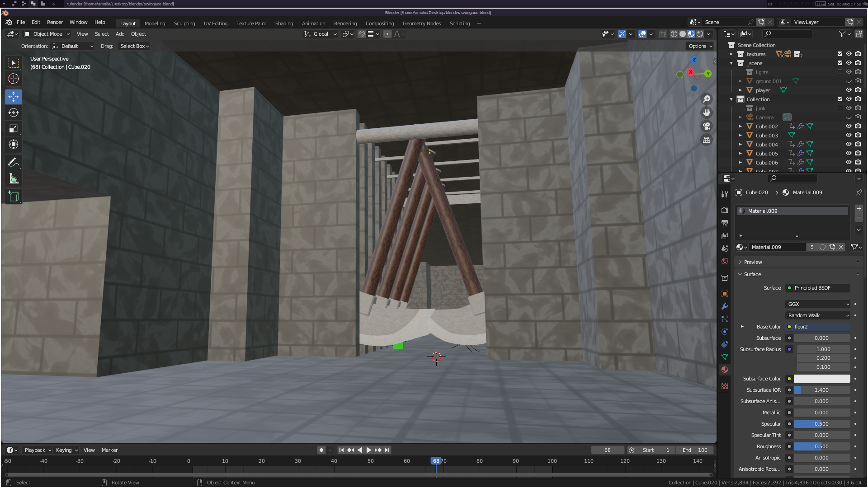The height and width of the screenshot is (488, 868).
Task: Enable the lights collection checkbox
Action: (x=840, y=72)
